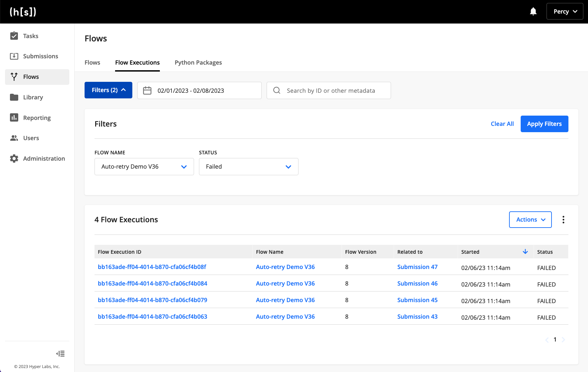588x372 pixels.
Task: Click Clear All filters link
Action: click(502, 124)
